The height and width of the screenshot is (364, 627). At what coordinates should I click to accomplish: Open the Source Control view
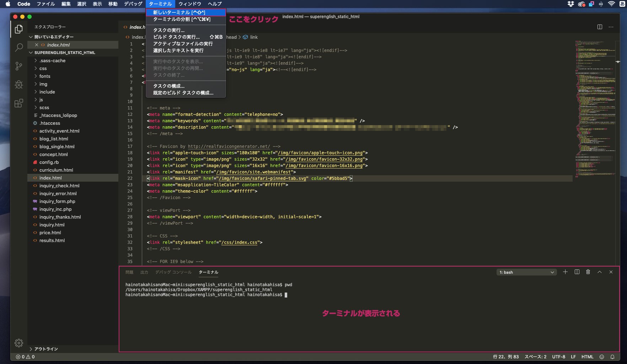click(19, 66)
